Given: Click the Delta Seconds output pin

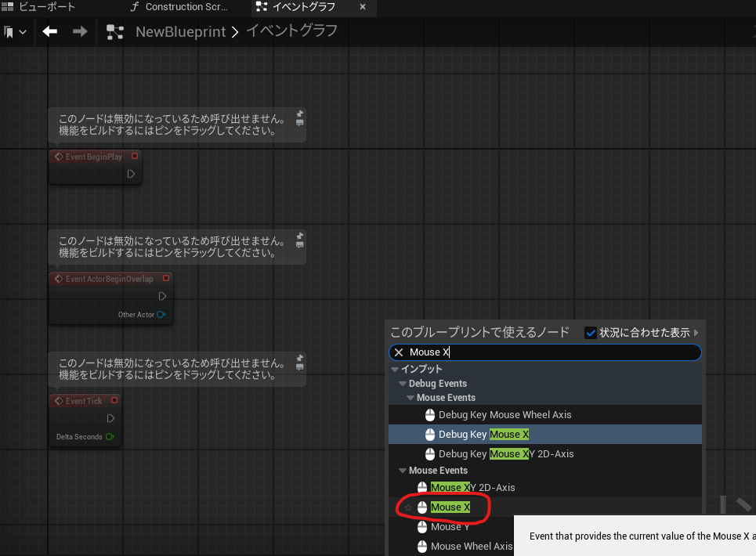Looking at the screenshot, I should (x=110, y=437).
